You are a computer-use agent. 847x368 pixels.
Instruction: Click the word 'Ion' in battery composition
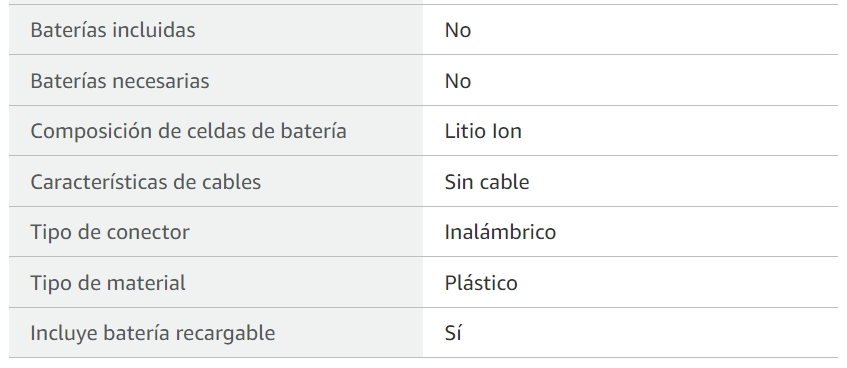[x=507, y=131]
